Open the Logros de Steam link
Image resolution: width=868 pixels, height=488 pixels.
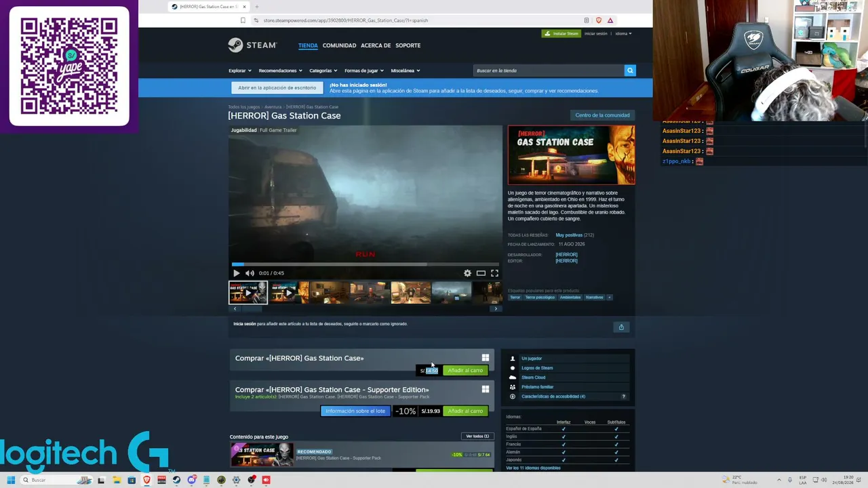coord(537,368)
